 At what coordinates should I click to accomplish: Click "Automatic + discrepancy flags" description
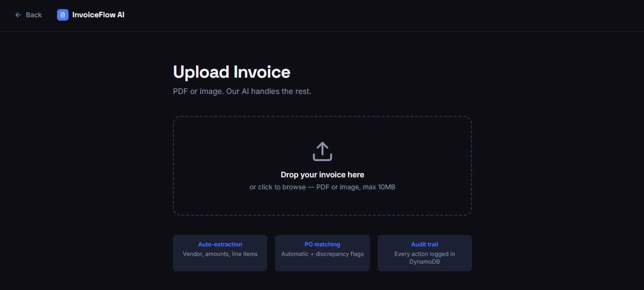(x=322, y=254)
